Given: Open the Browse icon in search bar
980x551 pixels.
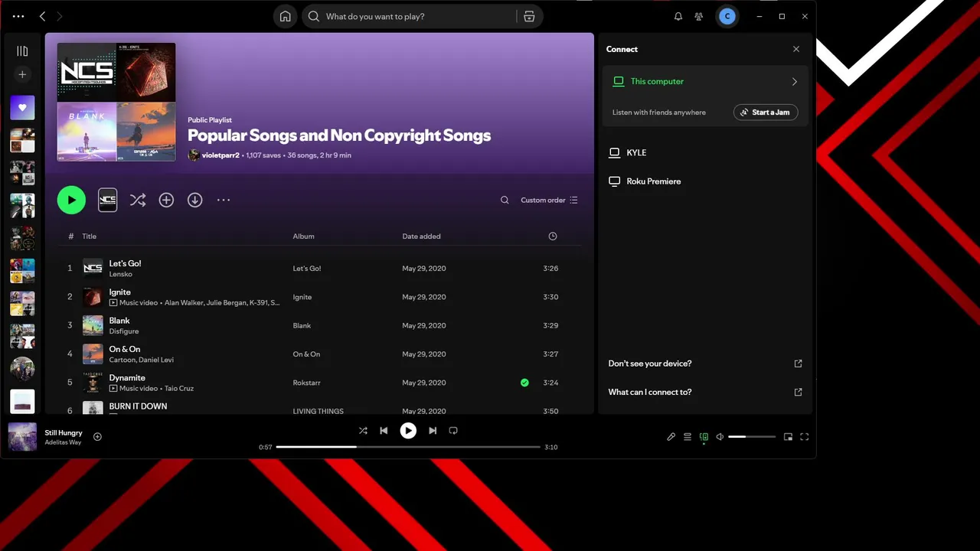Looking at the screenshot, I should (x=529, y=16).
